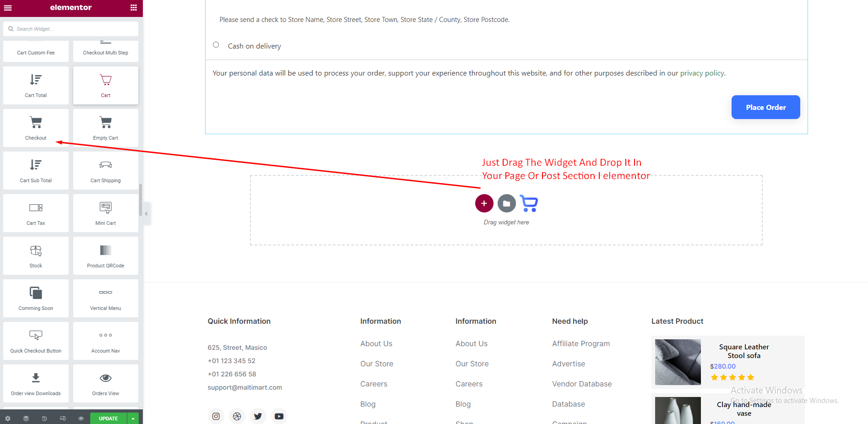This screenshot has width=868, height=424.
Task: Click the Place Order button
Action: coord(765,107)
